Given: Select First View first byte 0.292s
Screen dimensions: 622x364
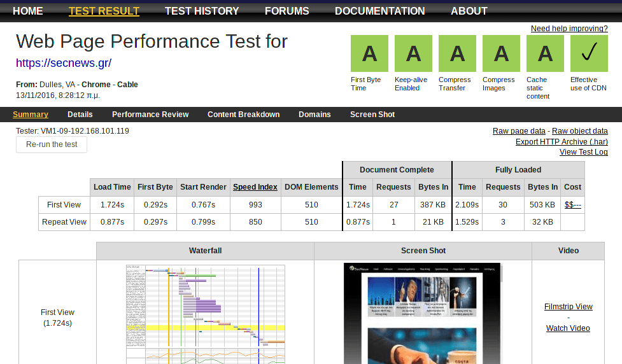Looking at the screenshot, I should (x=155, y=205).
